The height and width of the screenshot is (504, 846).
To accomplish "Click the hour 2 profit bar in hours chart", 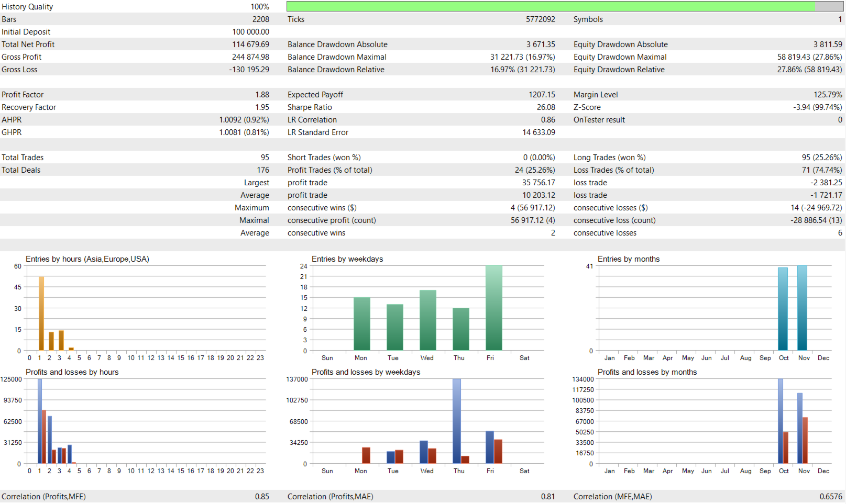I will click(x=50, y=440).
